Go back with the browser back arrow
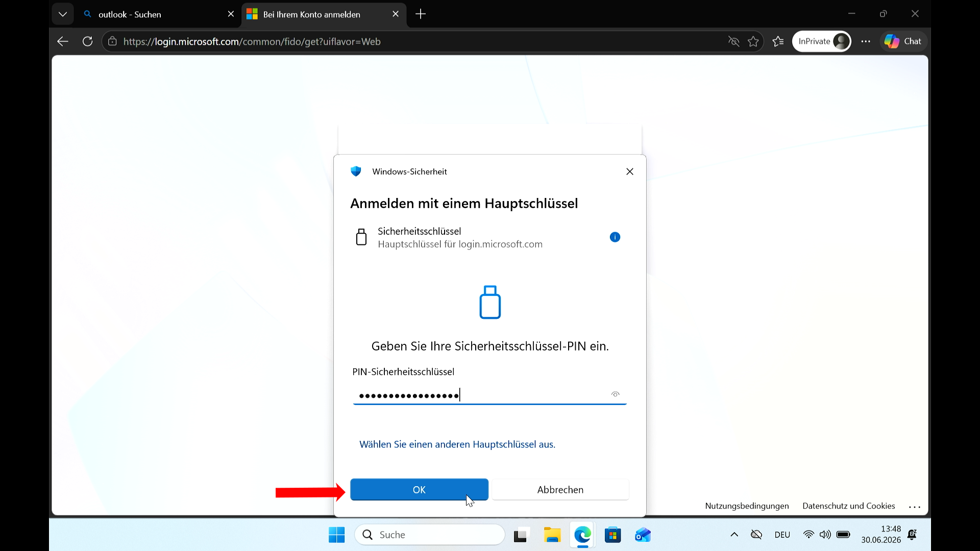This screenshot has height=551, width=980. tap(63, 41)
